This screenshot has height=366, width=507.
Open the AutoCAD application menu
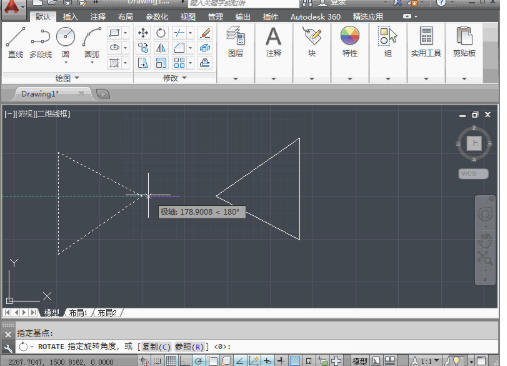pyautogui.click(x=12, y=9)
